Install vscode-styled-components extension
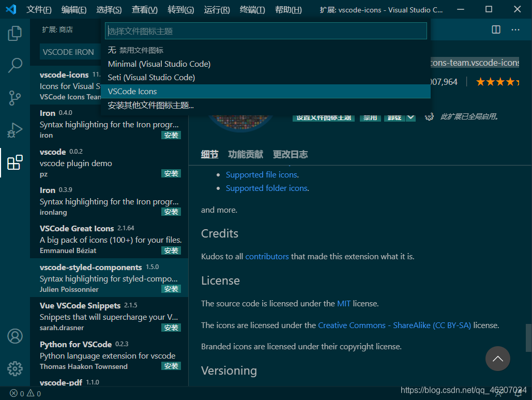Image resolution: width=532 pixels, height=400 pixels. click(x=171, y=289)
